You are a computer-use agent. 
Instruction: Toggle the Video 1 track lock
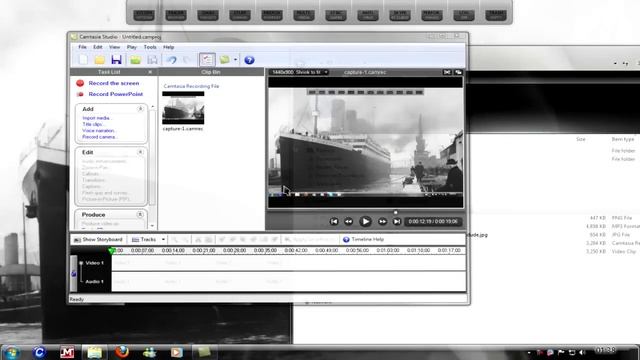click(73, 273)
